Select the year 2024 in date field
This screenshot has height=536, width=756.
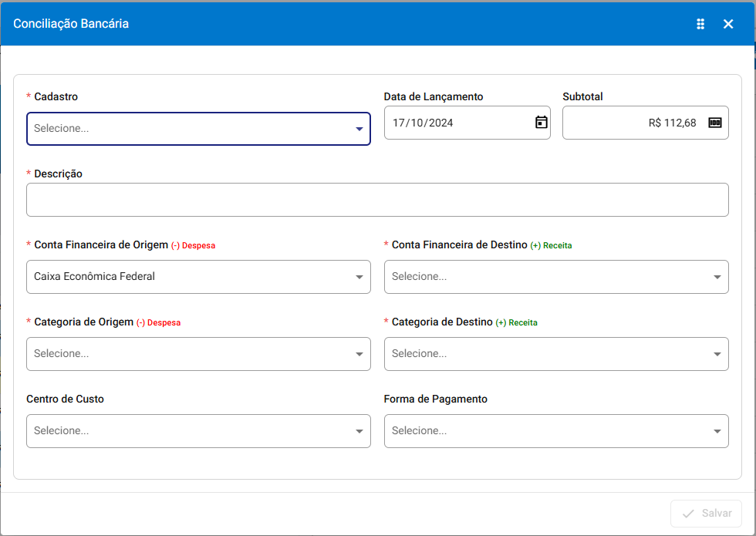[x=440, y=123]
